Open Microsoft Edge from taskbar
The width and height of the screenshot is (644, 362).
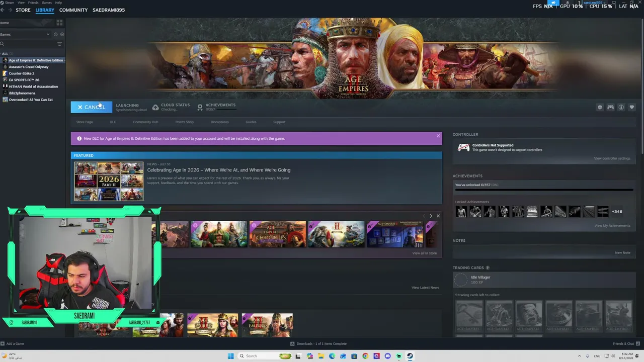[332, 356]
